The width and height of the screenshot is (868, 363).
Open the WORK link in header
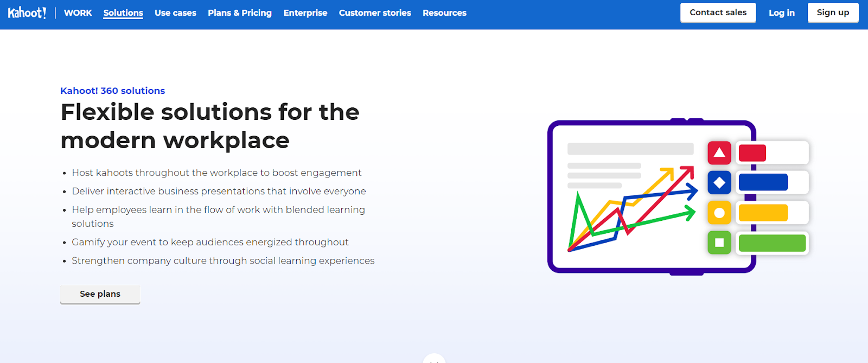coord(78,12)
